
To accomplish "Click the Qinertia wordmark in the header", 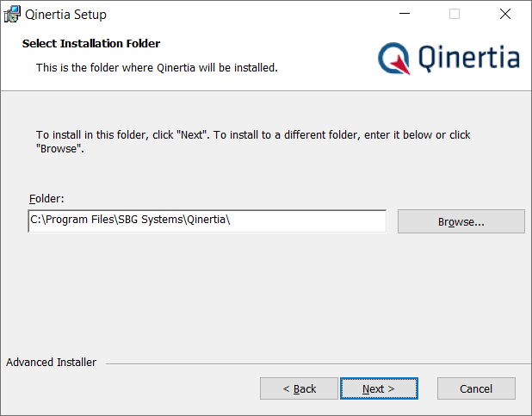I will pos(469,58).
